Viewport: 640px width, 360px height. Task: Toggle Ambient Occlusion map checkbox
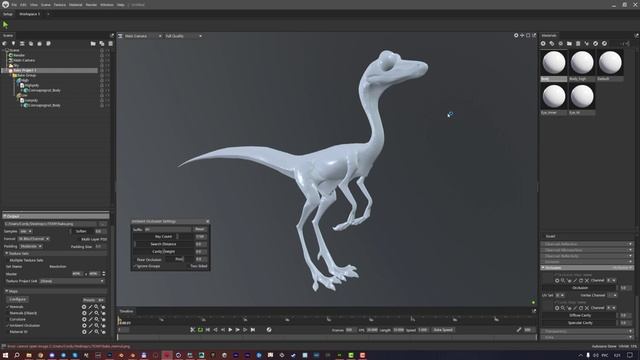click(7, 326)
